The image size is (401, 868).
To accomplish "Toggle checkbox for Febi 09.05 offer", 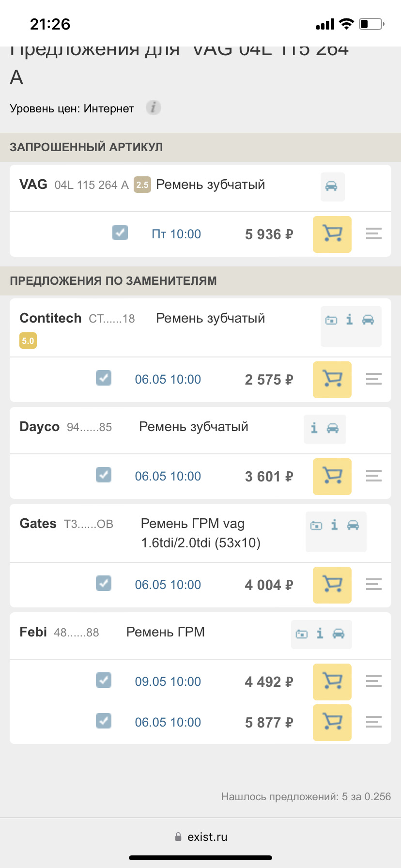I will pyautogui.click(x=104, y=680).
